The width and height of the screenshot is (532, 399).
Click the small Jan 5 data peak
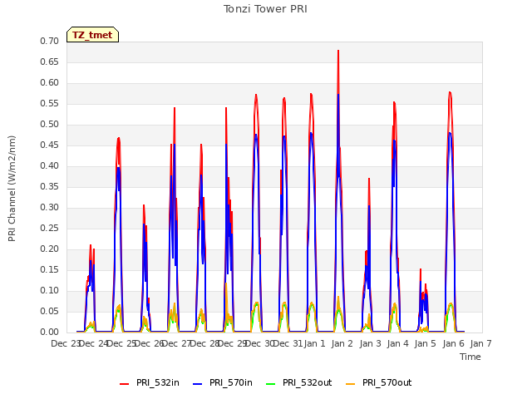pyautogui.click(x=421, y=269)
